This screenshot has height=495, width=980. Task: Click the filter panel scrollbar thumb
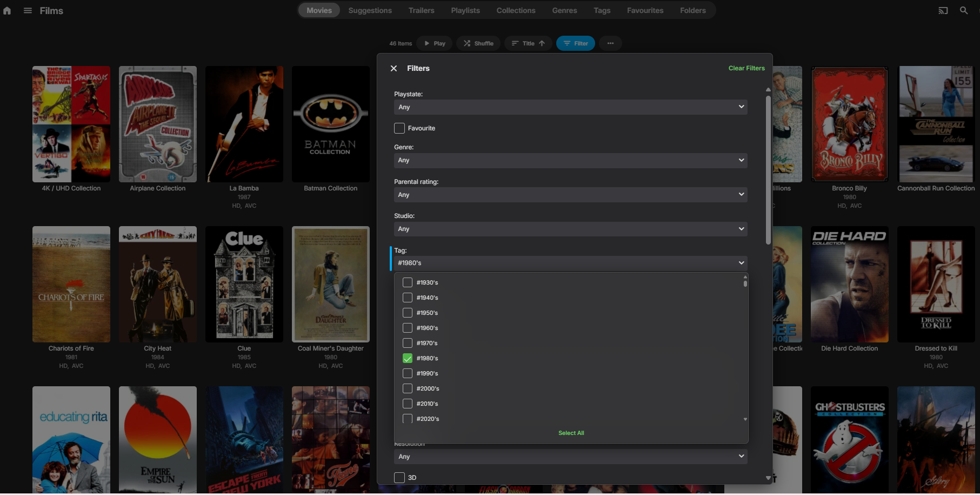point(768,170)
